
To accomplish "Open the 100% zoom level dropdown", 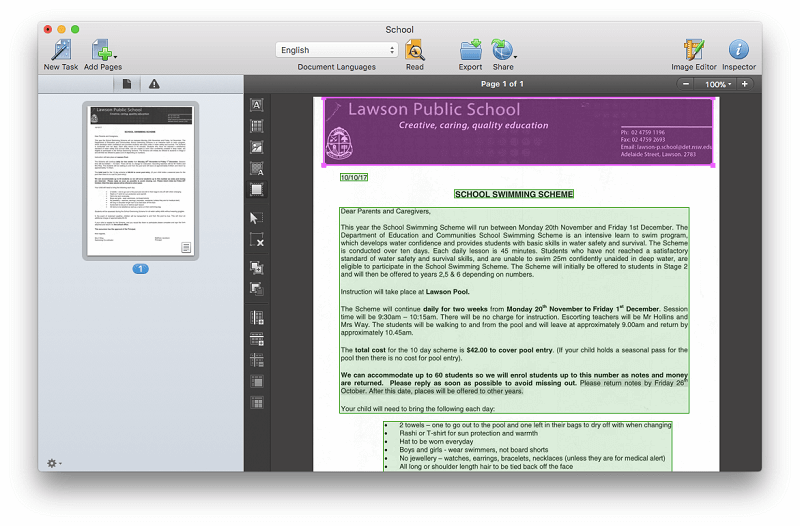I will click(x=717, y=84).
